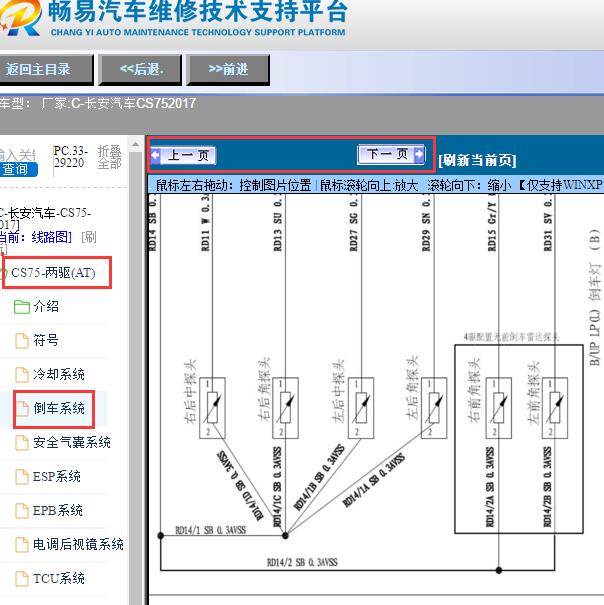Viewport: 604px width, 605px height.
Task: Click the RD14/1 SB 0.3AVSS wire label
Action: pos(211,530)
